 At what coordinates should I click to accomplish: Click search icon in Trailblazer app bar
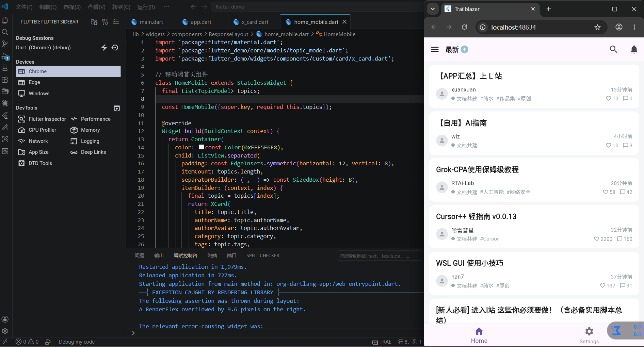(613, 49)
